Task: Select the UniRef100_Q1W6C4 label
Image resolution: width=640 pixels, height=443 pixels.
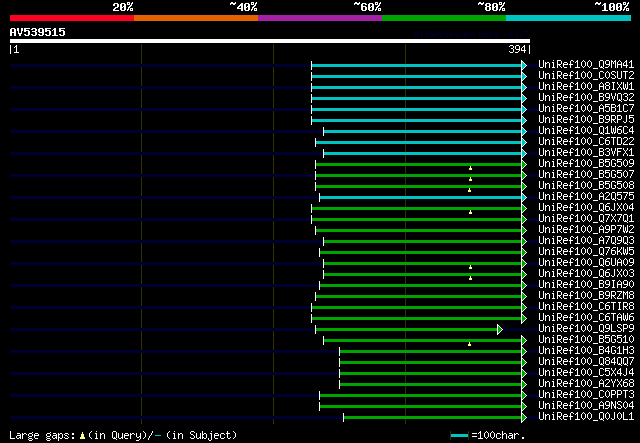Action: [x=586, y=131]
